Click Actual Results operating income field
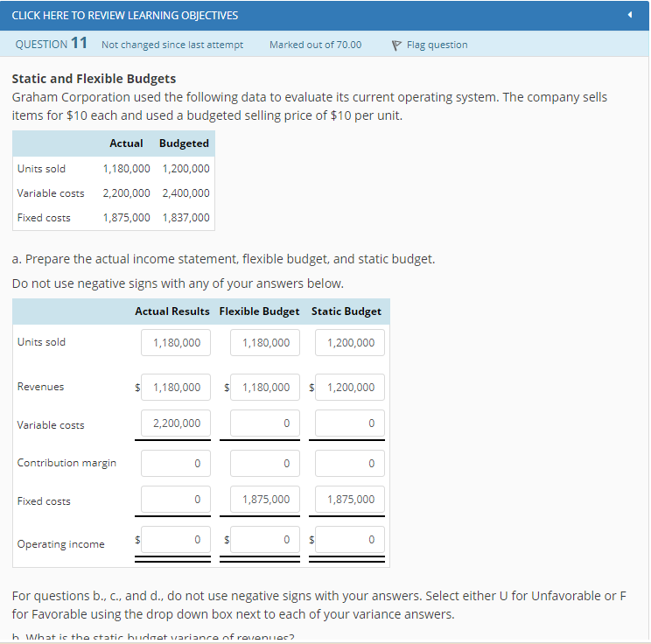Screen dimensions: 651x644 (176, 539)
